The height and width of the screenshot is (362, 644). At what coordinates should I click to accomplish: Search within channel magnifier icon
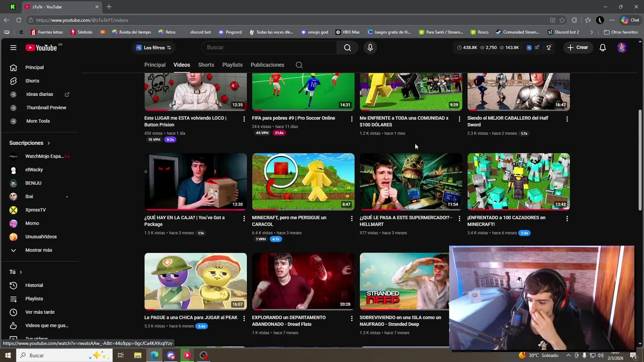coord(299,65)
